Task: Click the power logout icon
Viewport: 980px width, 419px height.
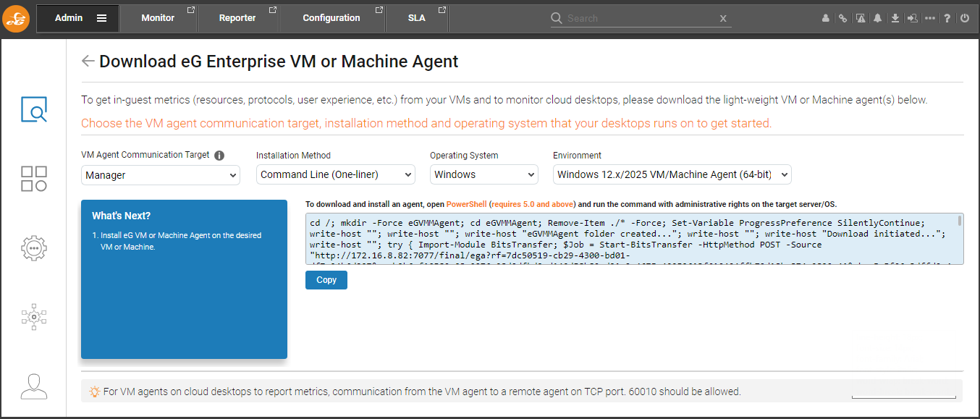Action: (x=965, y=19)
